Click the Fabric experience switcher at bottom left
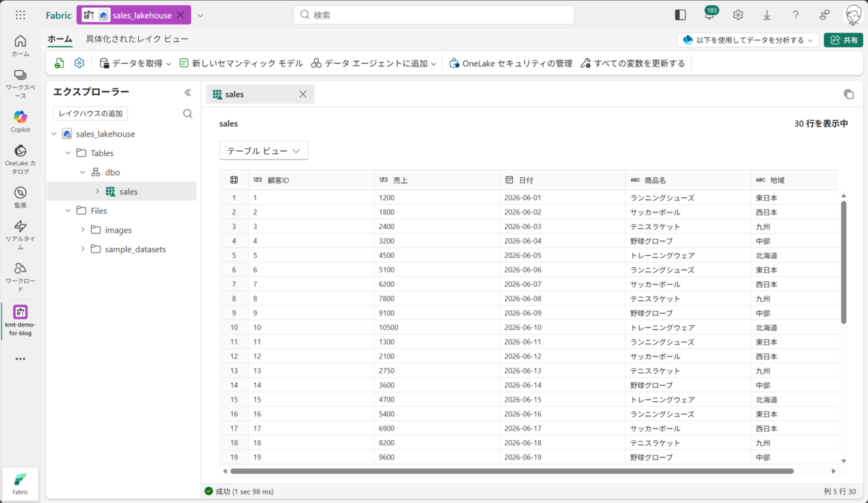The width and height of the screenshot is (868, 503). (x=20, y=483)
